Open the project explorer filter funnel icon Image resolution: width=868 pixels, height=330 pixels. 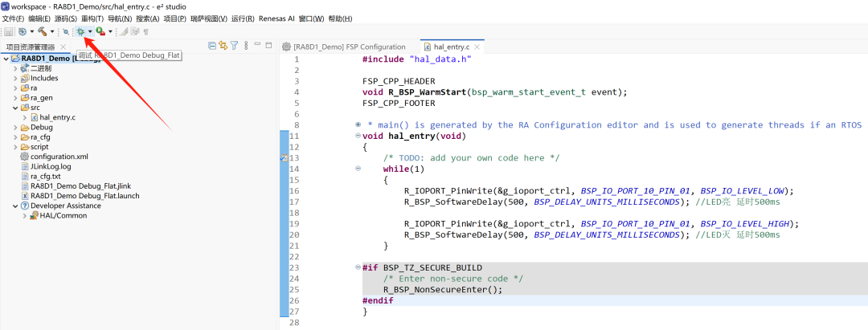click(x=234, y=45)
